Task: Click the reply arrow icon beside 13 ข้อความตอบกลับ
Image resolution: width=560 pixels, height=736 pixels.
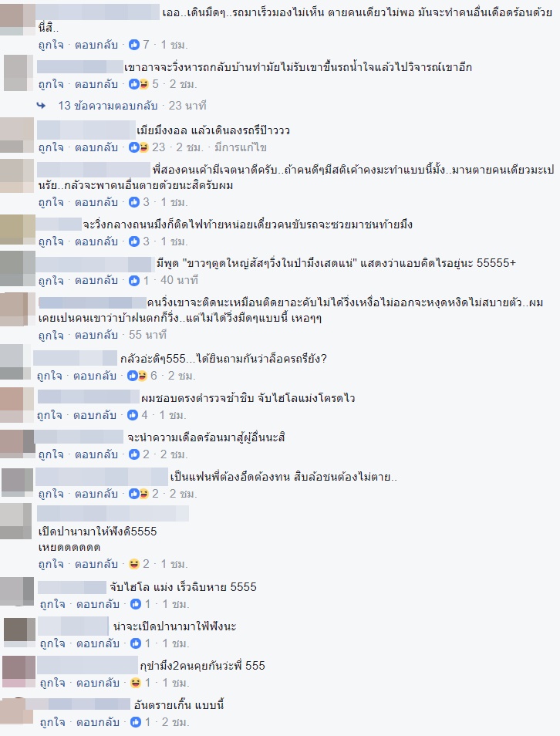Action: tap(42, 106)
